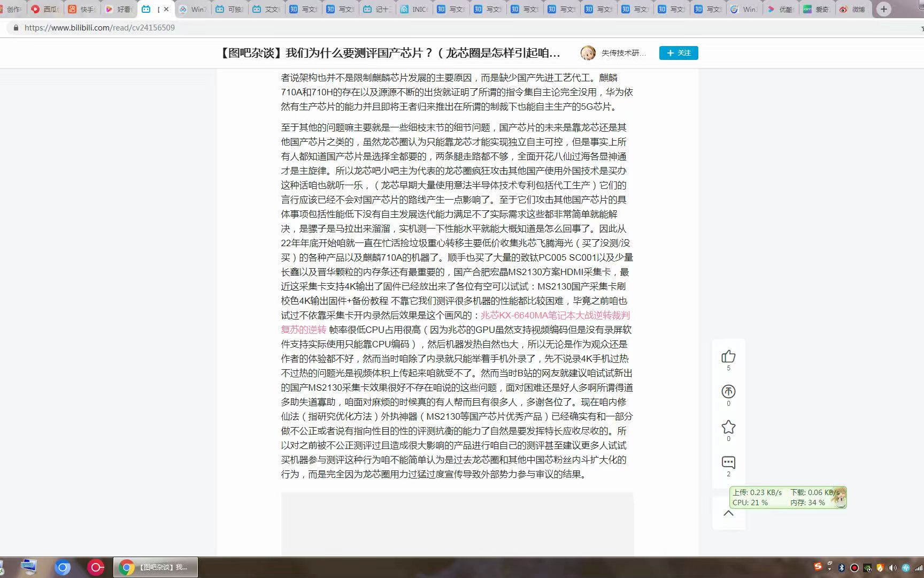Open the volume speaker tray icon
Screen dimensions: 924x578
click(x=892, y=568)
